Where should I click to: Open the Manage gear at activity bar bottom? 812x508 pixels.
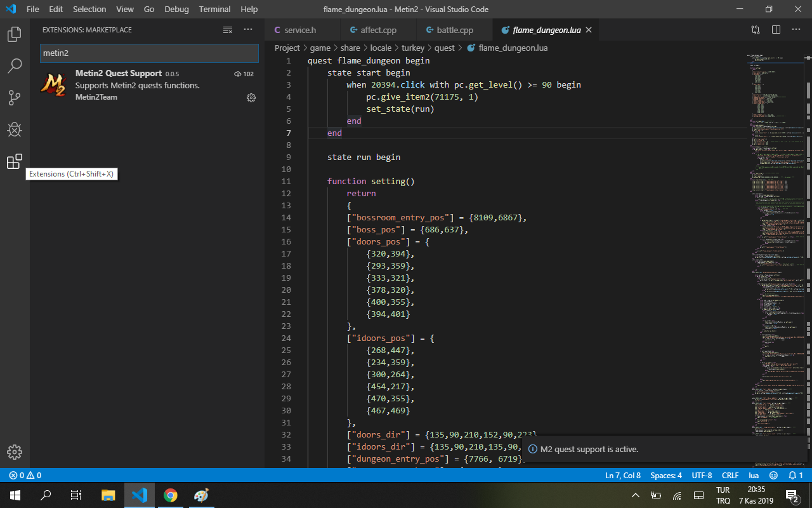click(x=14, y=451)
